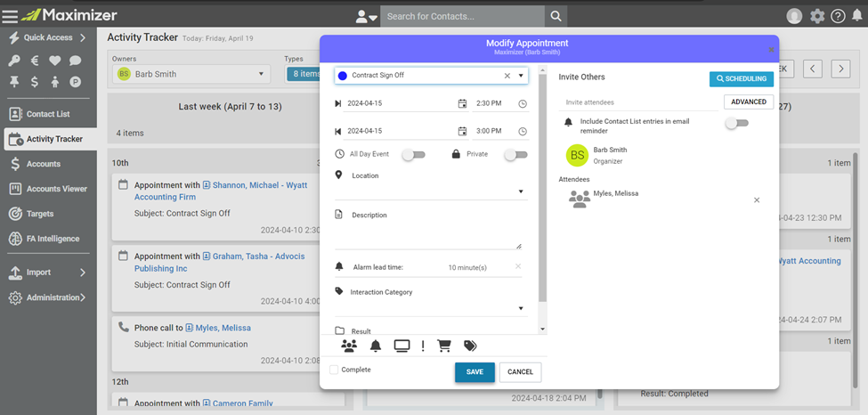This screenshot has height=415, width=868.
Task: Click the chat bubble quick access icon
Action: (76, 61)
